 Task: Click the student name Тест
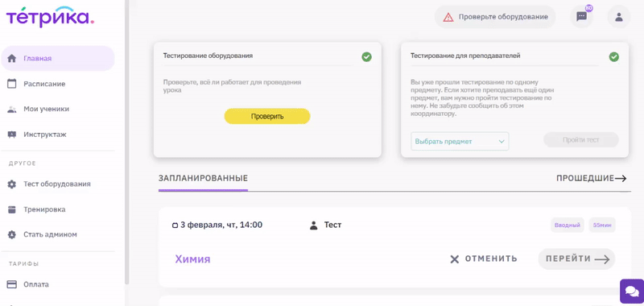[332, 225]
